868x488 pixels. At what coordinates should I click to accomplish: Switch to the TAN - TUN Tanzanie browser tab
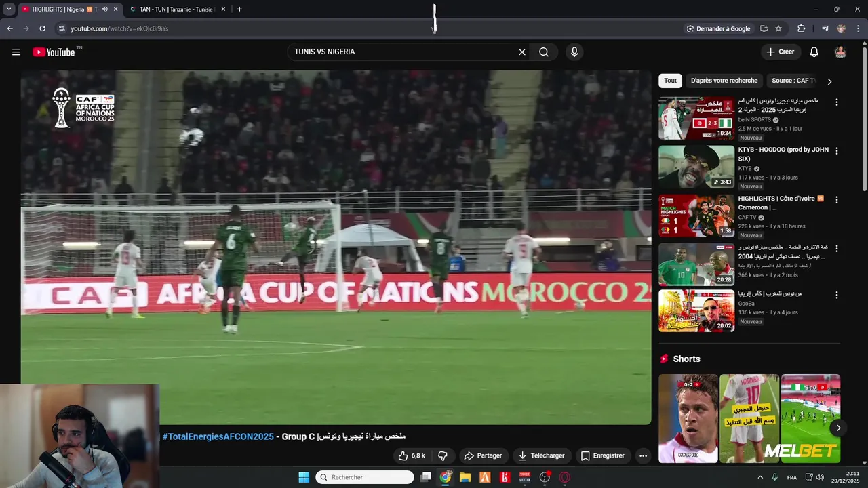(178, 9)
